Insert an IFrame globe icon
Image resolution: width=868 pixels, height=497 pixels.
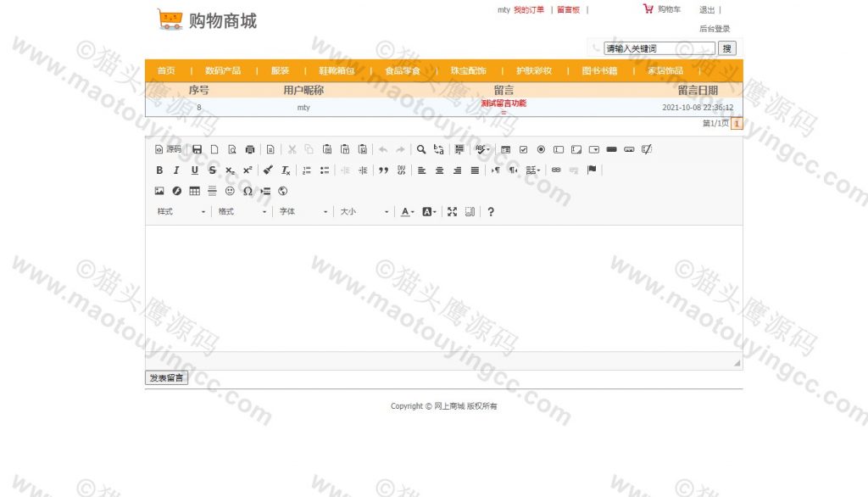coord(283,191)
